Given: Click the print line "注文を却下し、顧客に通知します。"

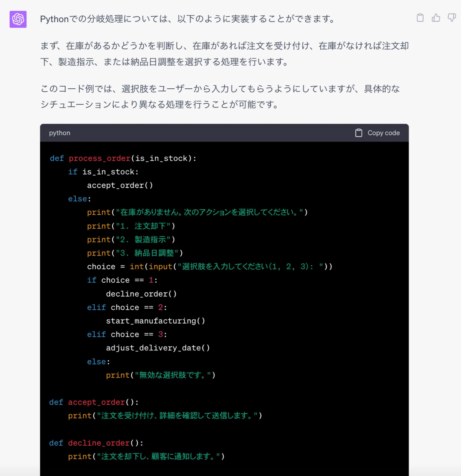Looking at the screenshot, I should [x=146, y=456].
